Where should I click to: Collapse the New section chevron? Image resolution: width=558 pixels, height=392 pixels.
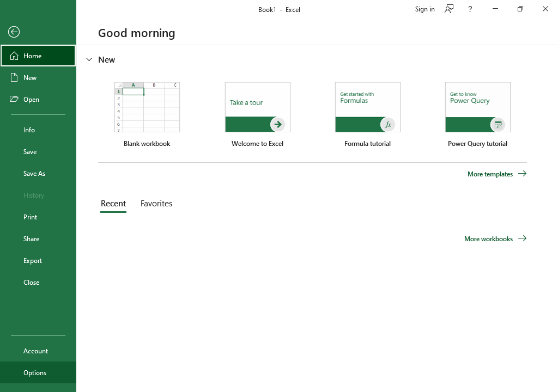click(x=89, y=60)
